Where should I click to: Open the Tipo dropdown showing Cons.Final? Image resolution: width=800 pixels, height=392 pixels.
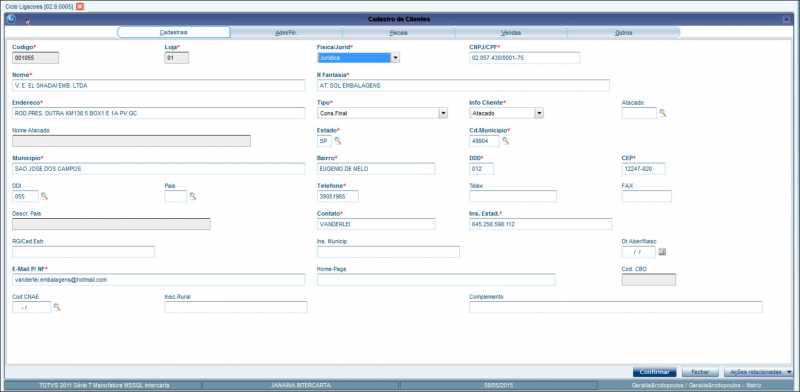pyautogui.click(x=443, y=113)
